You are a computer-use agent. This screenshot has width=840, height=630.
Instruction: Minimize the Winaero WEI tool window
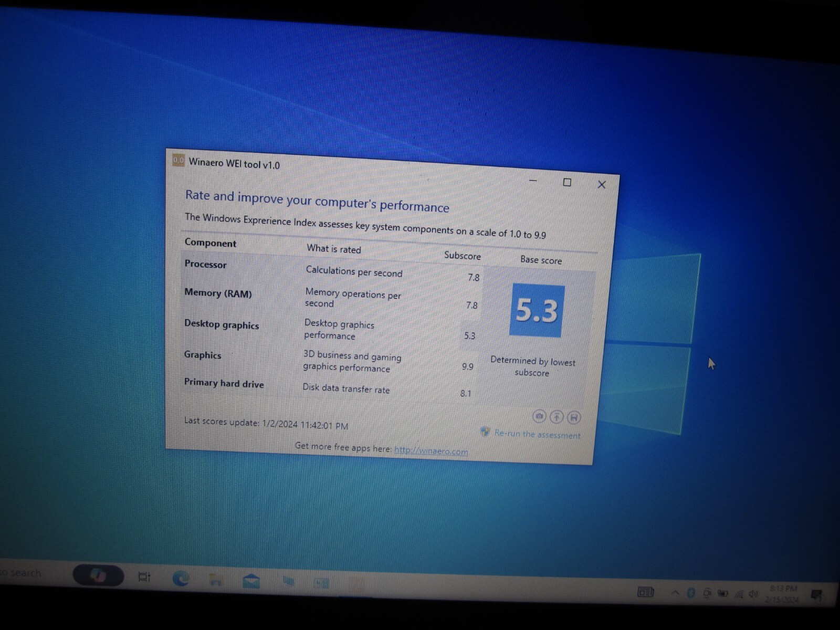(x=533, y=180)
